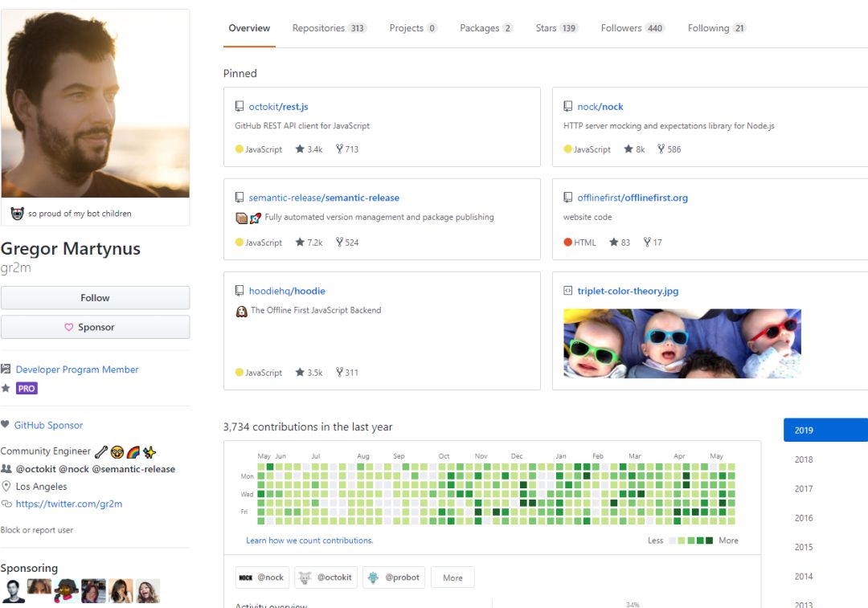The image size is (868, 608).
Task: Click the star count 83 on offlinefirst.org
Action: coord(620,242)
